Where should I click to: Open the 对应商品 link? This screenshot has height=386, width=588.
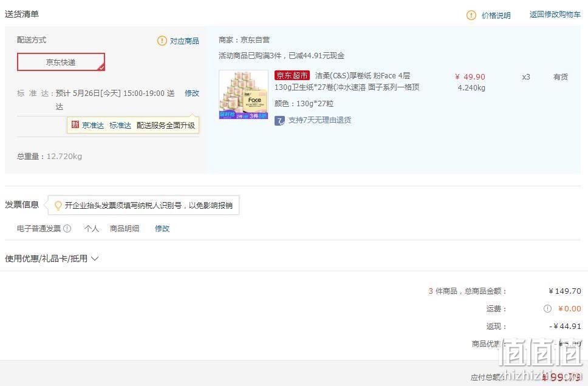[184, 41]
